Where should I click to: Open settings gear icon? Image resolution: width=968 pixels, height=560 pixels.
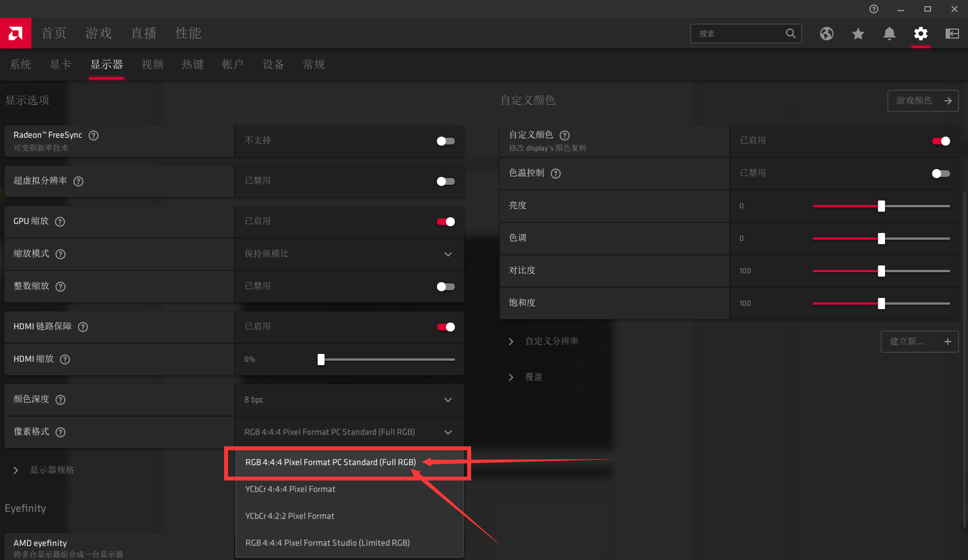(921, 34)
